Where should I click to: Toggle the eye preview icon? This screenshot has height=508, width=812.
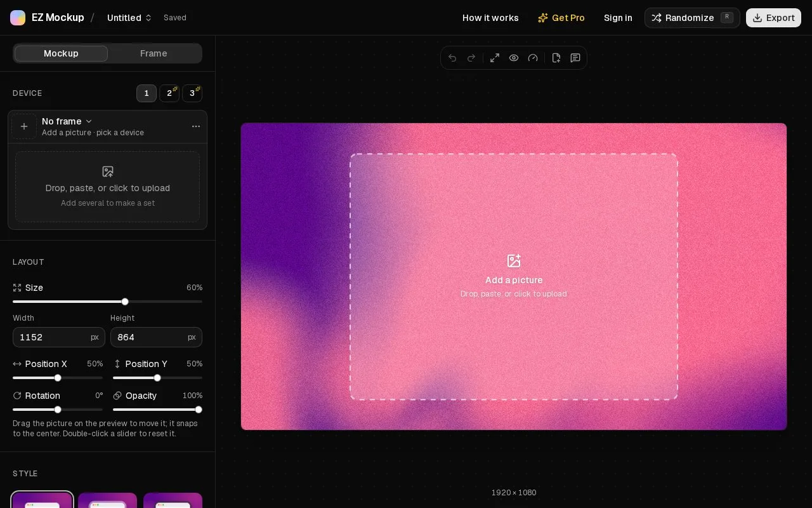pos(514,58)
